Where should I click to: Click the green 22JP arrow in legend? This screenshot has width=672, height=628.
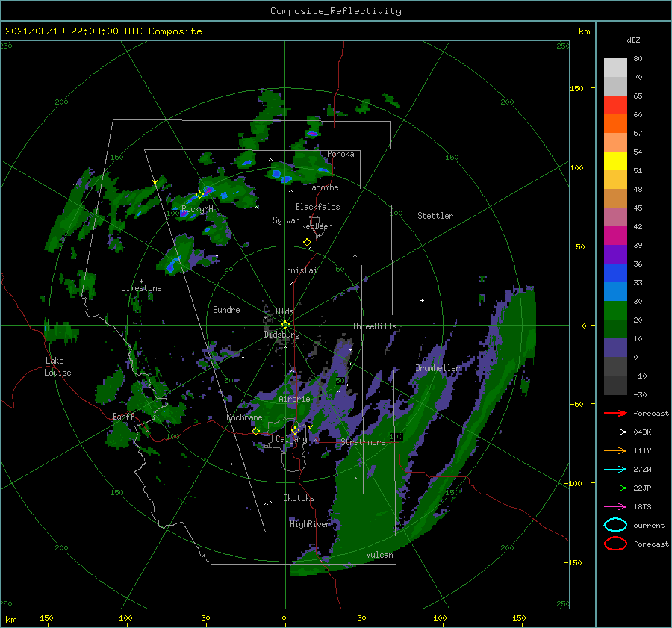(x=615, y=488)
